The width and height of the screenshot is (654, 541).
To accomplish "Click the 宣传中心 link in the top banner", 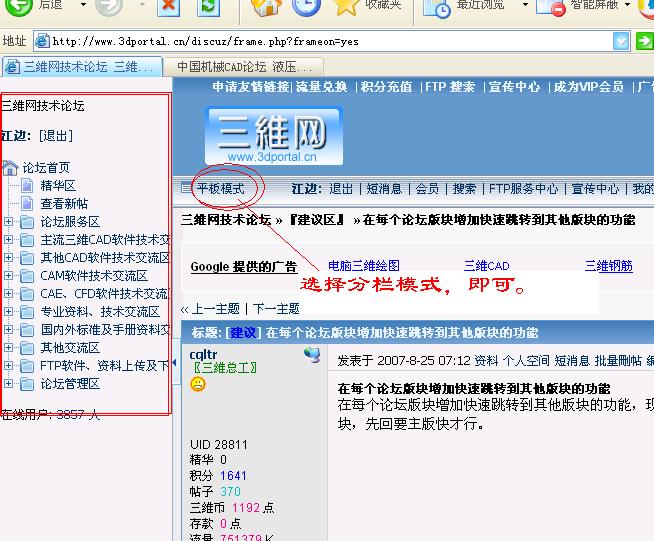I will pyautogui.click(x=514, y=87).
